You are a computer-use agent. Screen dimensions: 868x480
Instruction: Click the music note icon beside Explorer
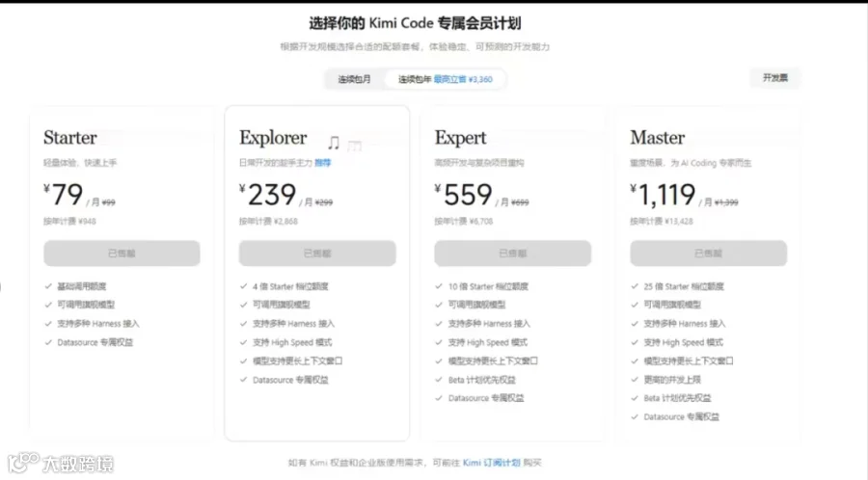[x=334, y=144]
